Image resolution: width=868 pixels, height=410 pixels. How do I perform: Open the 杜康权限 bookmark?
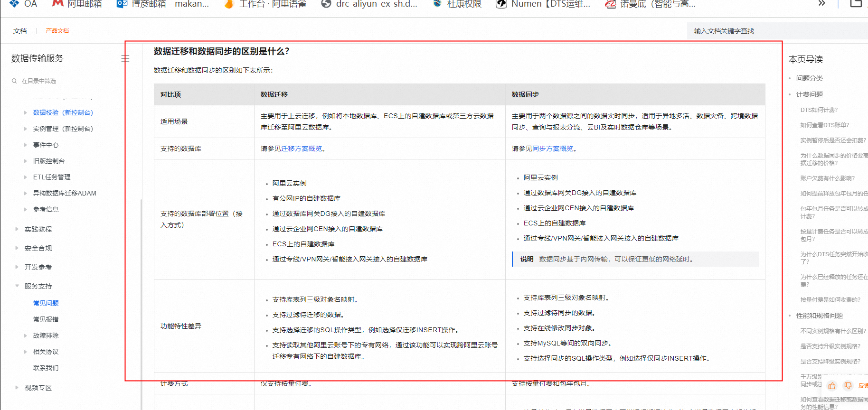(x=457, y=4)
